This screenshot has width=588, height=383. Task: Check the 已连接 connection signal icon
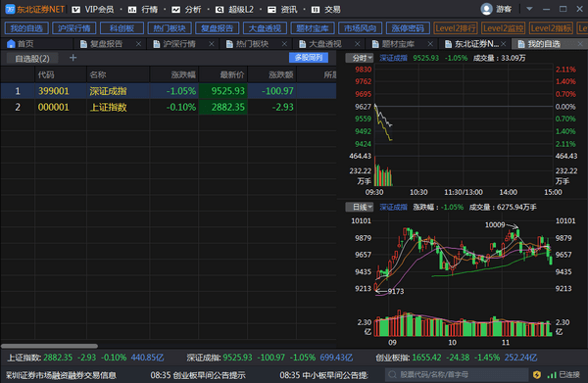pos(552,375)
